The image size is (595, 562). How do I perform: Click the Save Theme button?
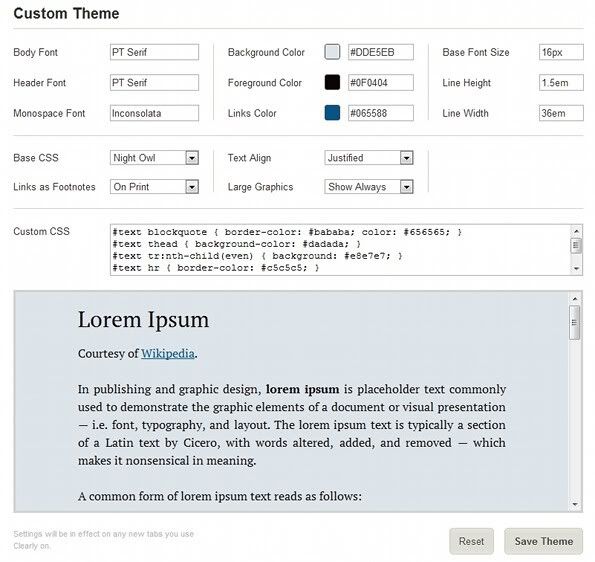coord(543,541)
